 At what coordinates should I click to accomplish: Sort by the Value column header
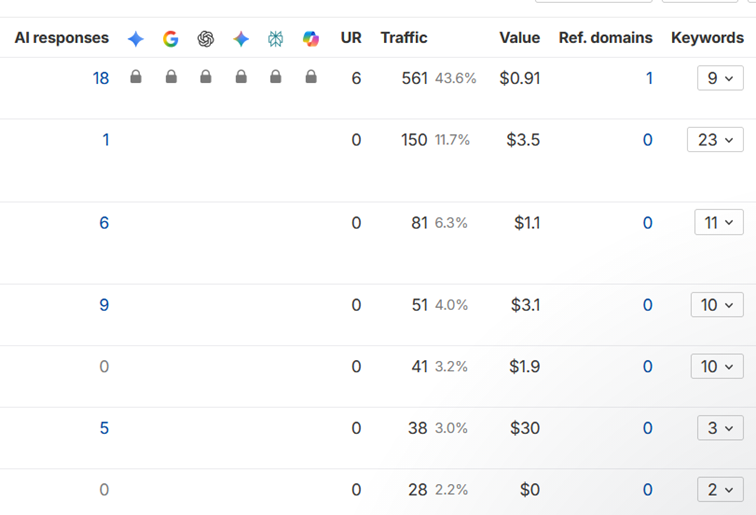(520, 38)
